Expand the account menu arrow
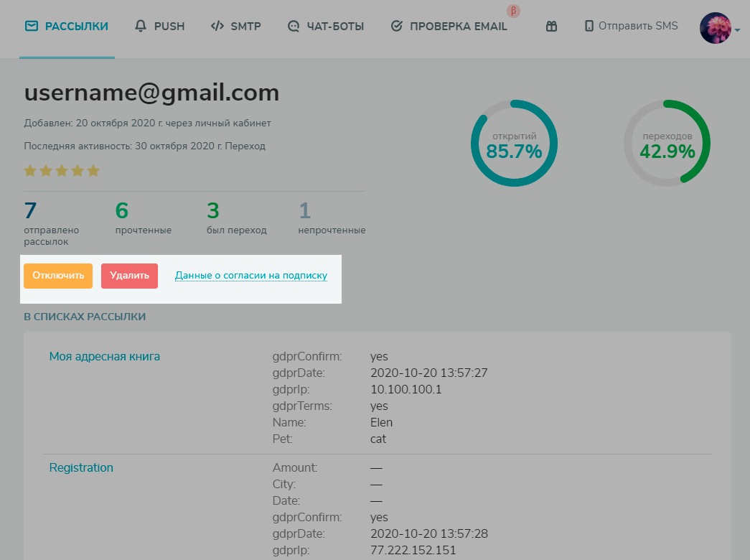750x560 pixels. pos(738,29)
